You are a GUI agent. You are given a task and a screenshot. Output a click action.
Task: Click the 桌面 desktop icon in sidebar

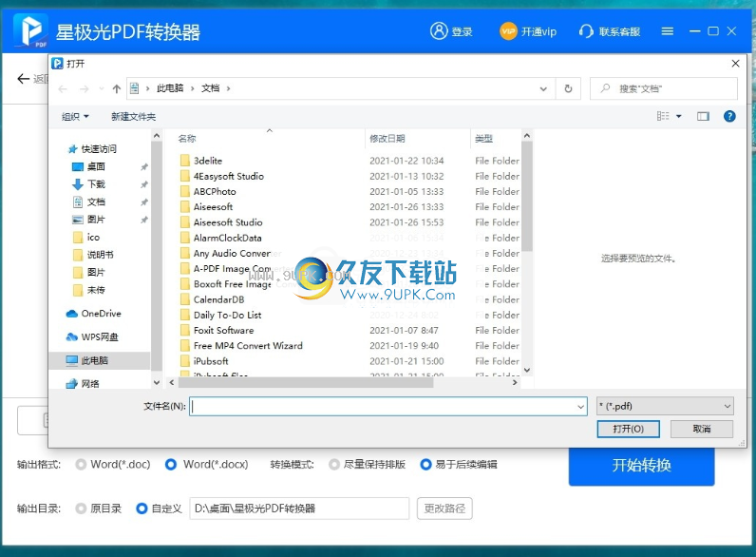[x=78, y=167]
